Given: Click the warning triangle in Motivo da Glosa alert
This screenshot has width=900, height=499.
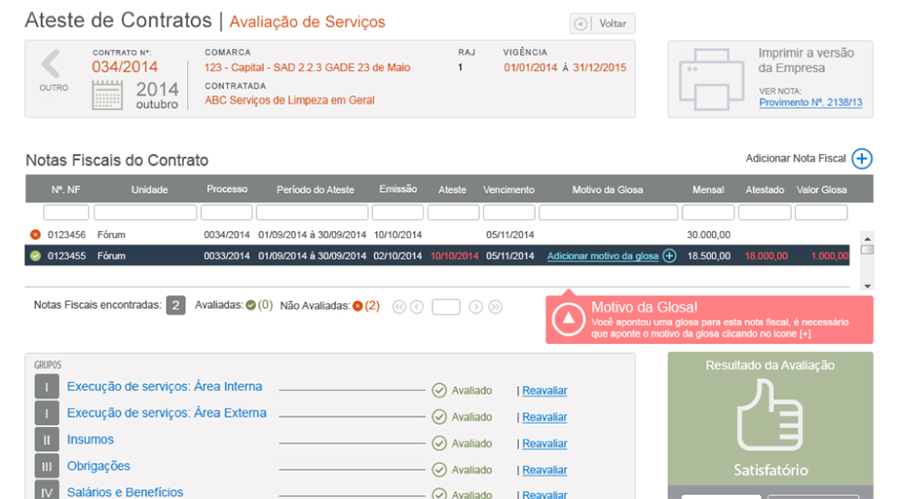Looking at the screenshot, I should coord(568,318).
